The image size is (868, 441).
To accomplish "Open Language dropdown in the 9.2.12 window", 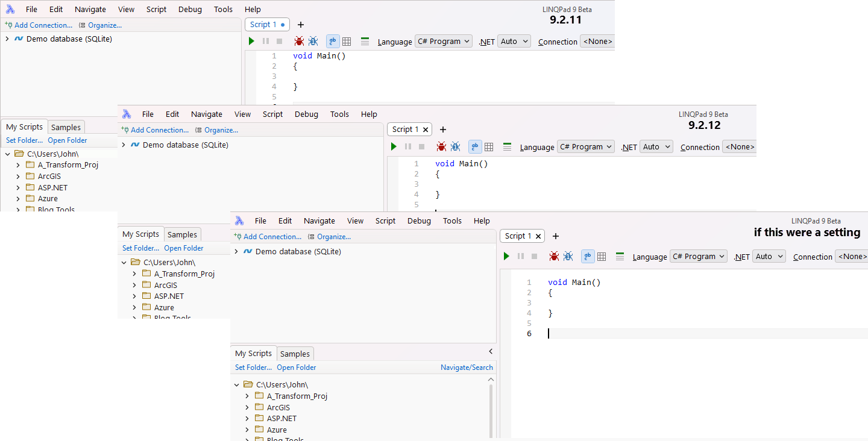I will [x=586, y=147].
